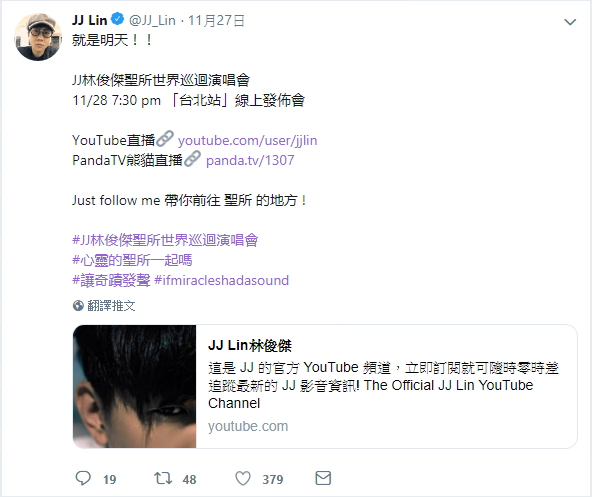Click the JJ Lin display name
This screenshot has height=497, width=592.
tap(89, 20)
